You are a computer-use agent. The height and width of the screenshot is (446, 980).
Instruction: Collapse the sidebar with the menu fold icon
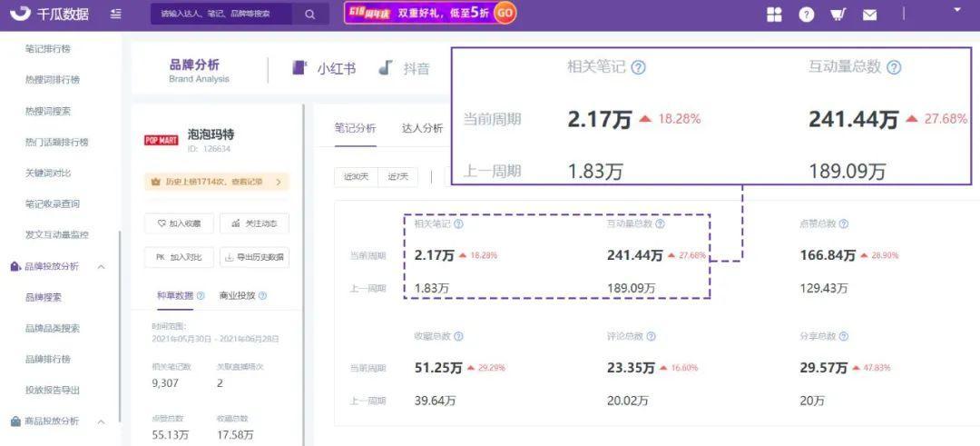click(115, 14)
